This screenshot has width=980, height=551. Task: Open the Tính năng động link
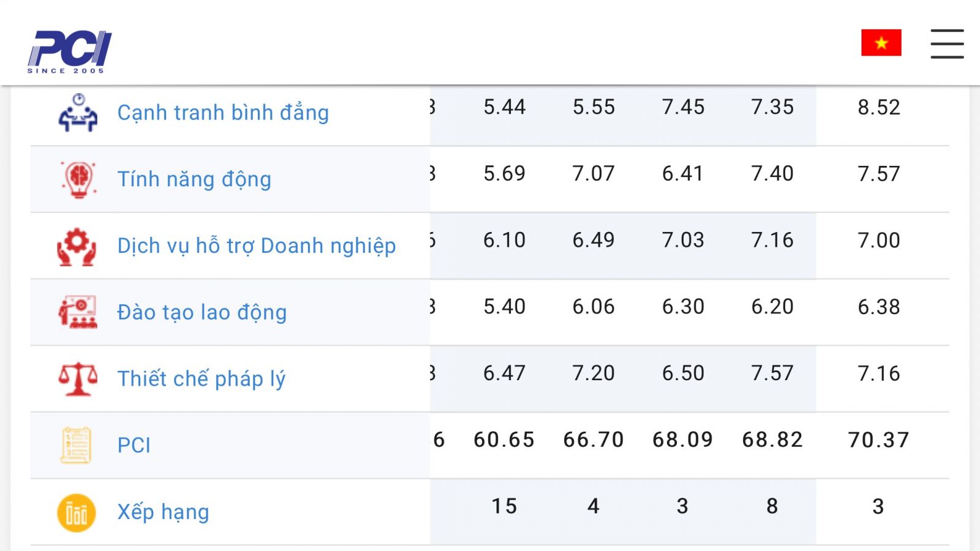pyautogui.click(x=194, y=179)
